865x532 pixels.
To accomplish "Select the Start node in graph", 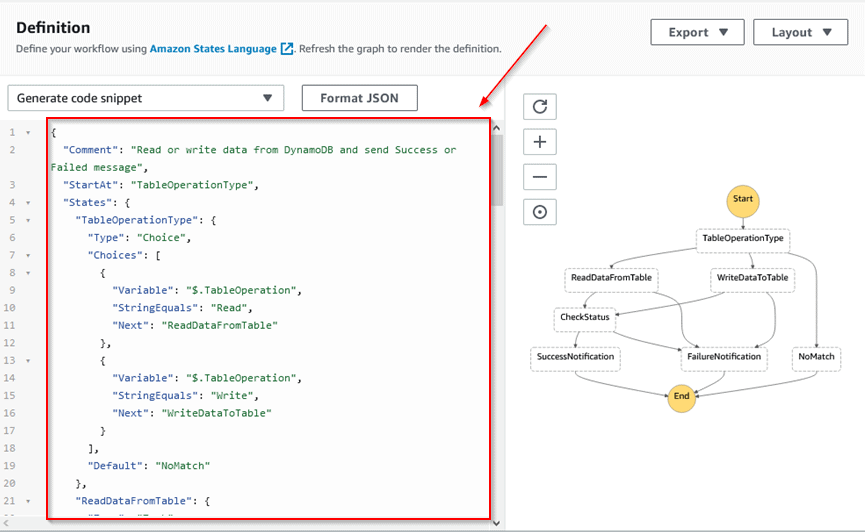I will click(x=742, y=199).
